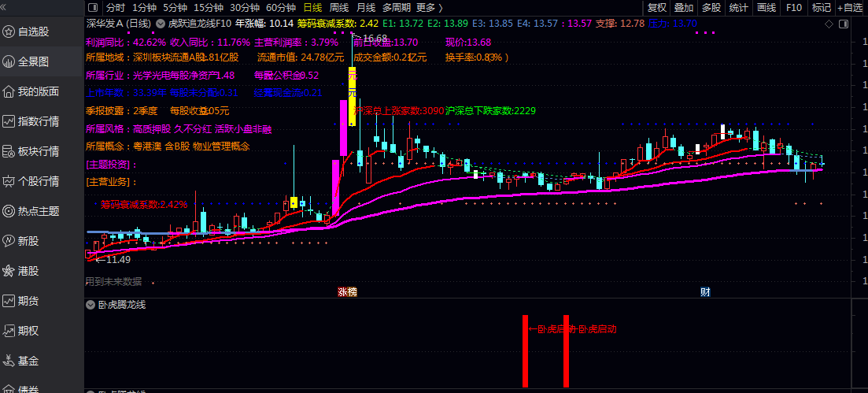Click the 涨榜 marker below the chart
The image size is (868, 393).
pyautogui.click(x=347, y=292)
